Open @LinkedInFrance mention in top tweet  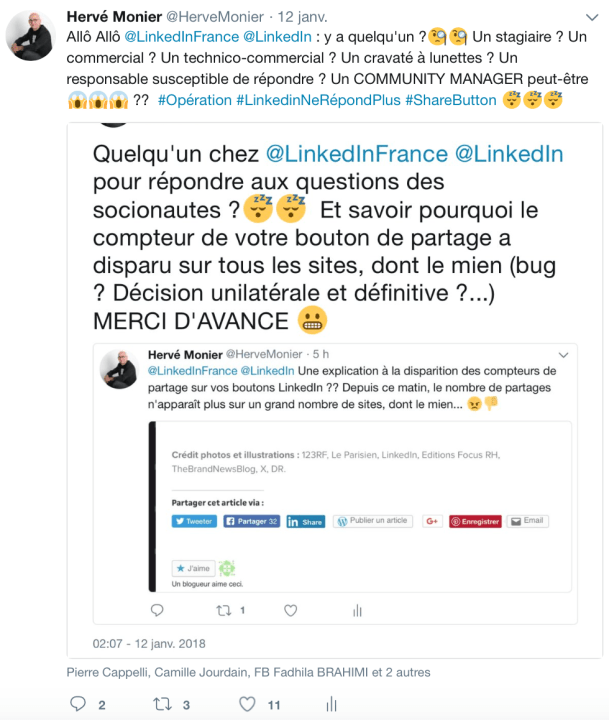click(x=182, y=37)
